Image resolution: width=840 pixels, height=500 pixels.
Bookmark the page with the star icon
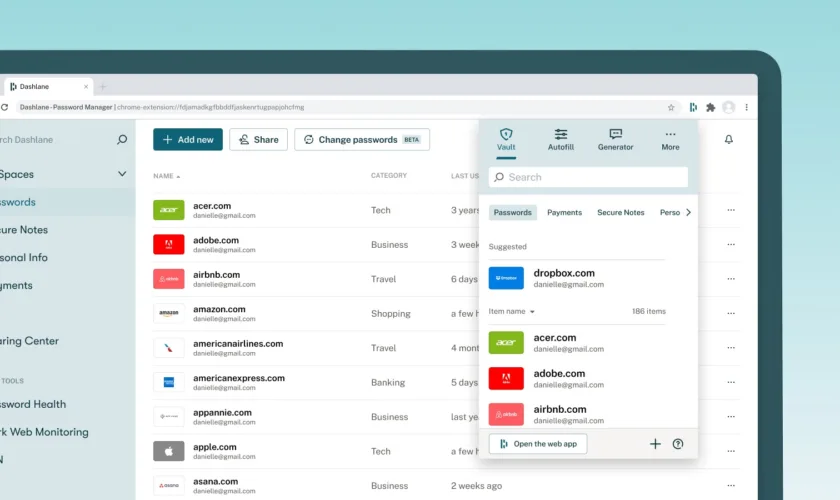(x=671, y=107)
